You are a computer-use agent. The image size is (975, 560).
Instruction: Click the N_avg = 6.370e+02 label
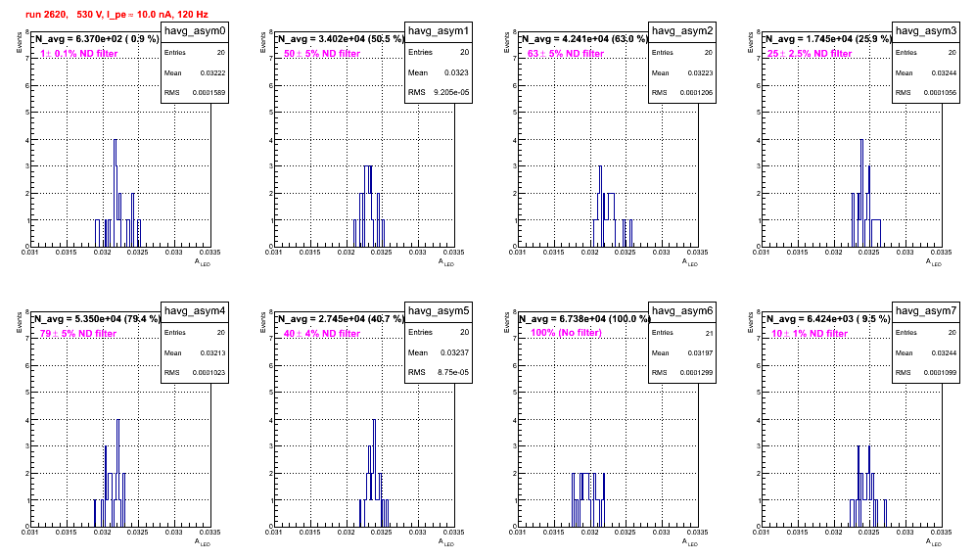(x=97, y=38)
